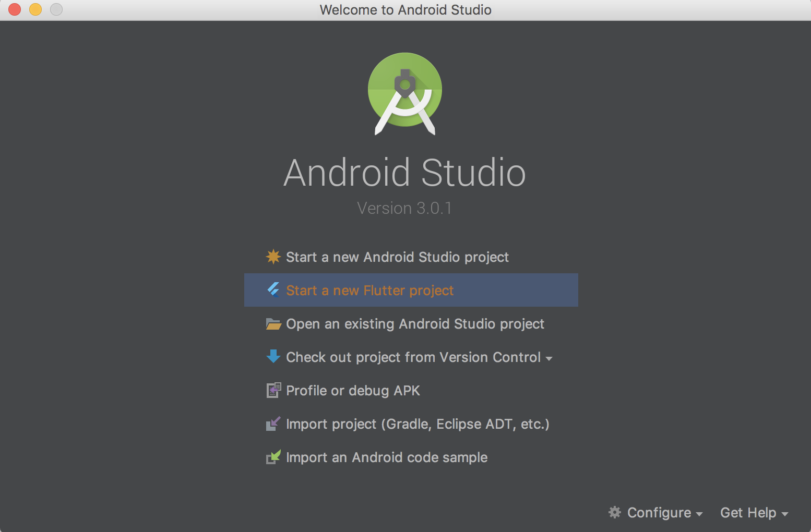Minimize the window with the yellow button
This screenshot has height=532, width=811.
pos(35,9)
